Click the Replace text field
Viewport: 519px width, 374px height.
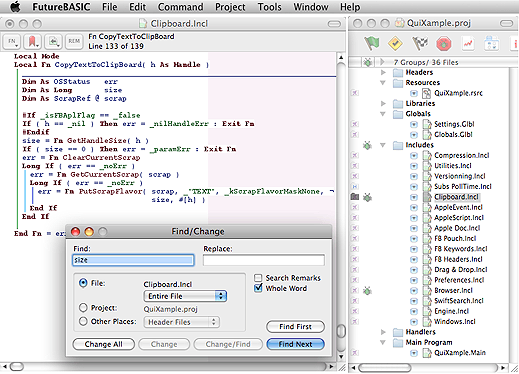pos(263,260)
